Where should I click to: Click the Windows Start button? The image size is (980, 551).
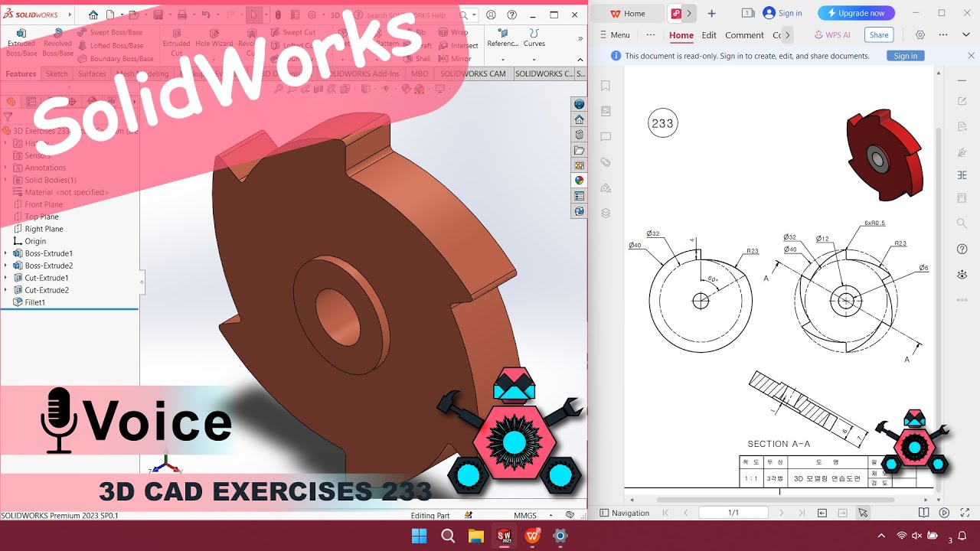420,536
